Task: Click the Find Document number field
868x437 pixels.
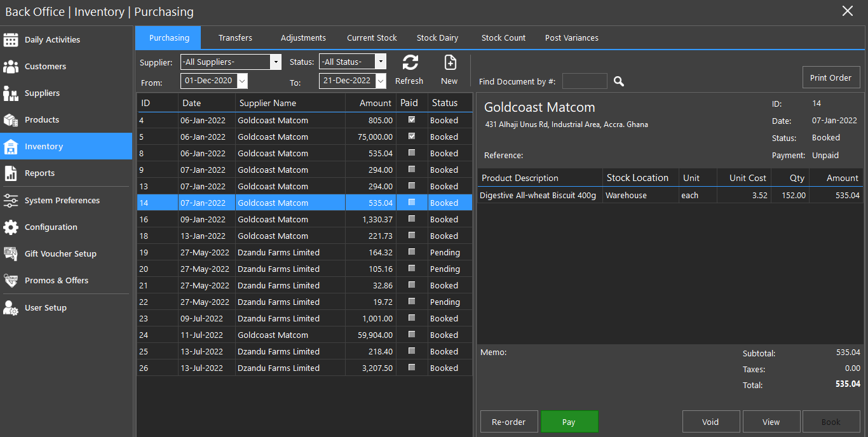Action: [585, 81]
